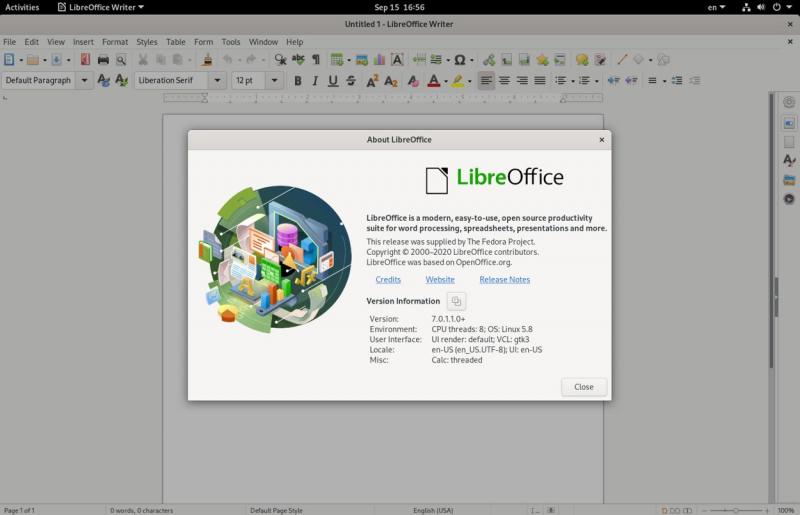Viewport: 800px width, 515px height.
Task: Toggle Bold formatting
Action: click(297, 81)
